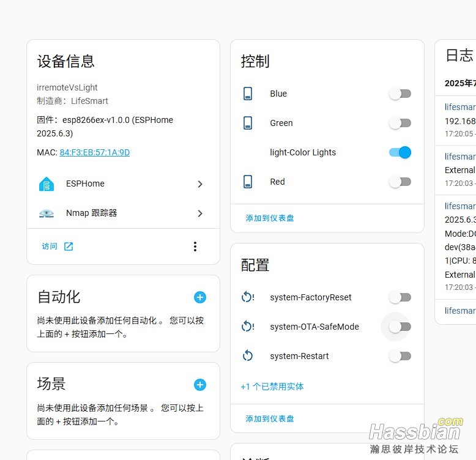Image resolution: width=476 pixels, height=460 pixels.
Task: Click the Red entity label
Action: tap(278, 182)
